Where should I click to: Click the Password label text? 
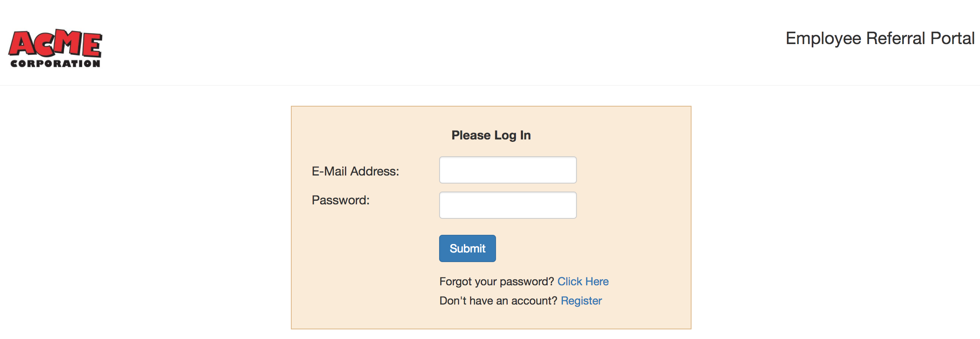point(341,200)
